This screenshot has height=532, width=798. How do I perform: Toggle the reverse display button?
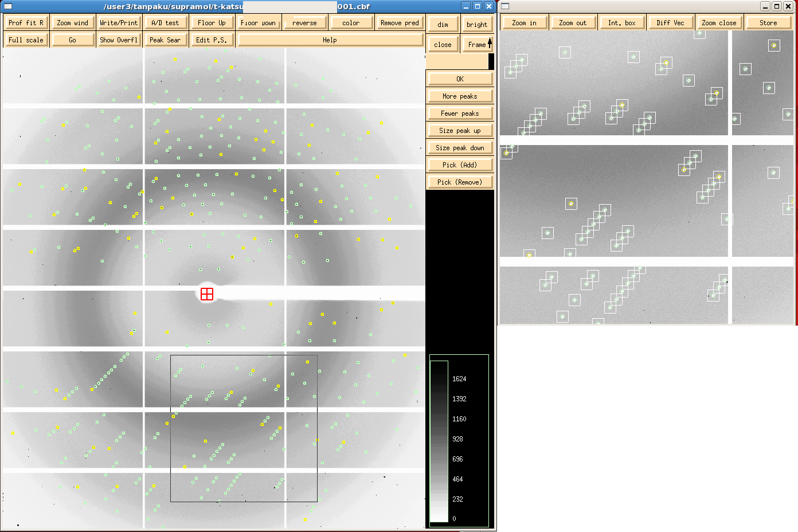point(304,23)
